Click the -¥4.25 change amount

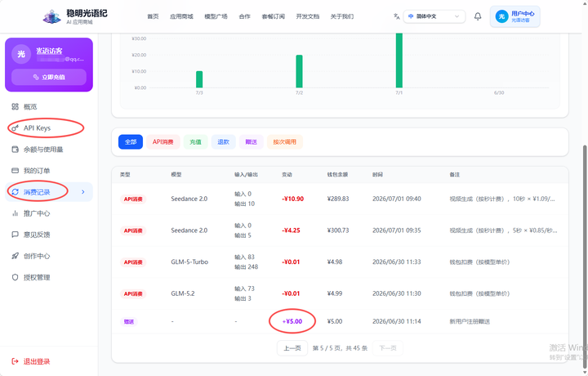click(291, 231)
